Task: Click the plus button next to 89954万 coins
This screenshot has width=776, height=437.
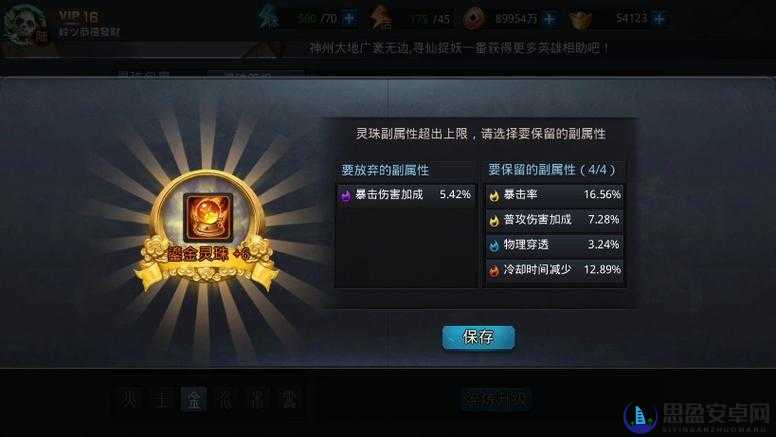Action: [x=549, y=19]
